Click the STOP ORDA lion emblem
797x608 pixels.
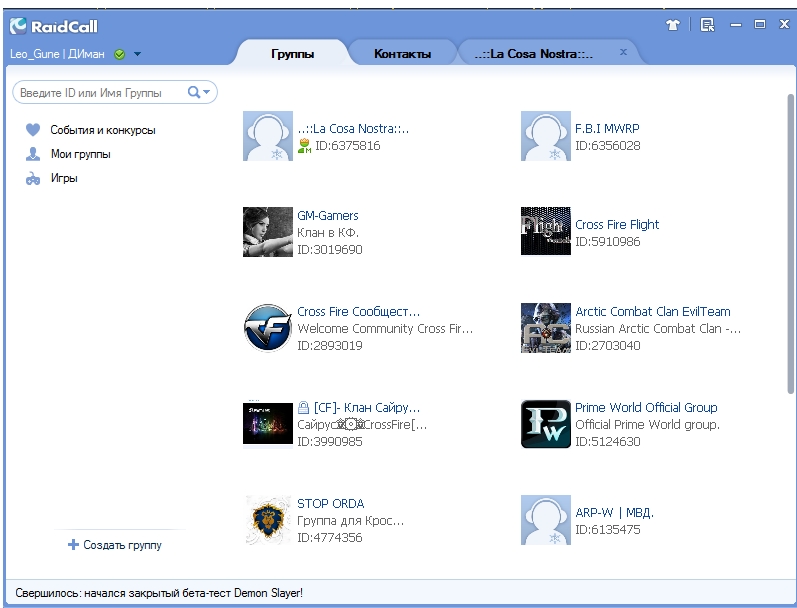(x=267, y=520)
